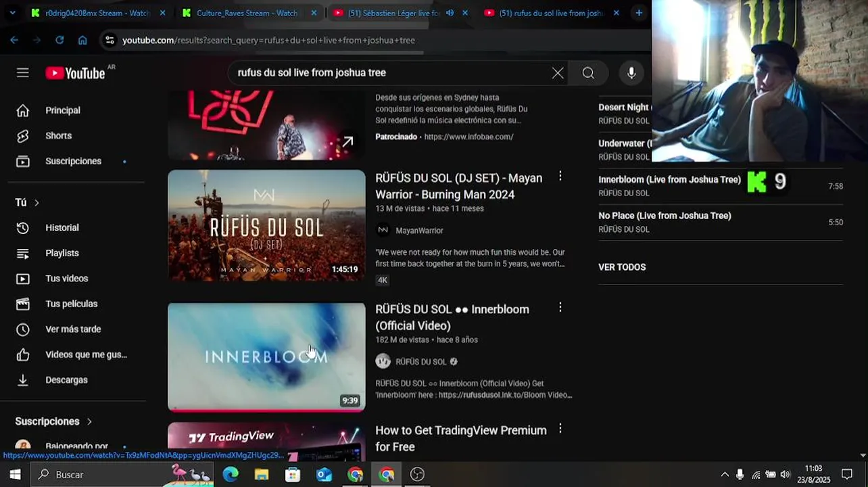Open the infobae.com sponsored link
The width and height of the screenshot is (868, 487).
pyautogui.click(x=468, y=137)
